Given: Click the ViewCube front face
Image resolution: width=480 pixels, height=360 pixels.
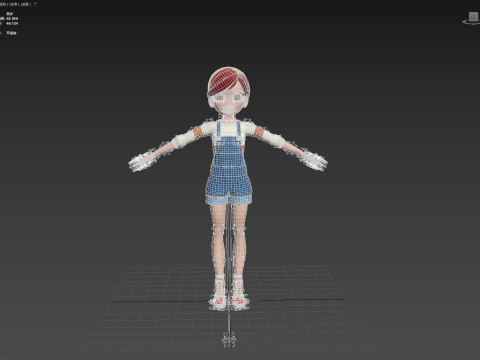Looking at the screenshot, I should pos(474,16).
